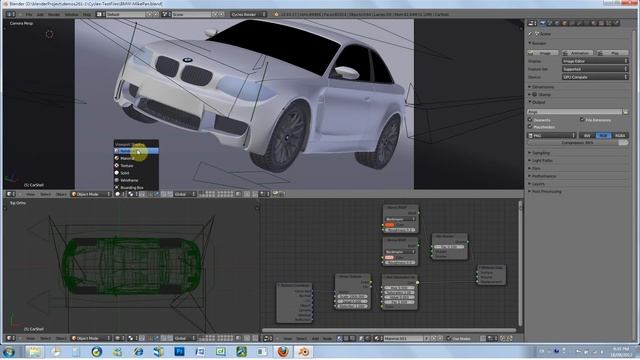Image resolution: width=640 pixels, height=360 pixels.
Task: Open Windows Start button
Action: [9, 351]
